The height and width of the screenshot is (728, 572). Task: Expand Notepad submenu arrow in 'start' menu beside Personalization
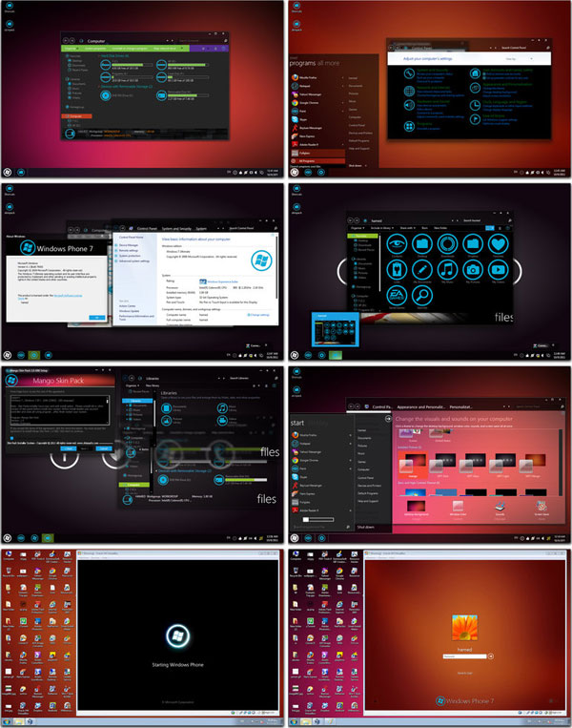coord(350,444)
